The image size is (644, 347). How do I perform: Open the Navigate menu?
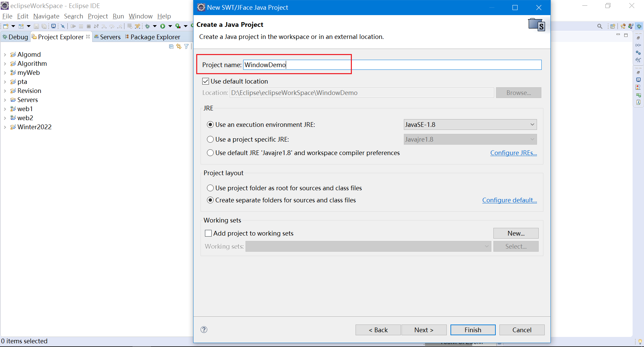46,16
